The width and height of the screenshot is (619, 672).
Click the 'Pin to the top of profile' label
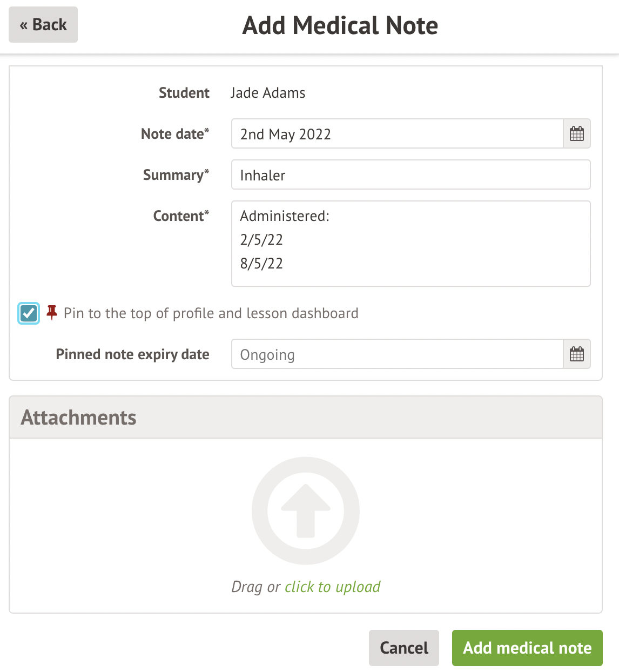(211, 313)
